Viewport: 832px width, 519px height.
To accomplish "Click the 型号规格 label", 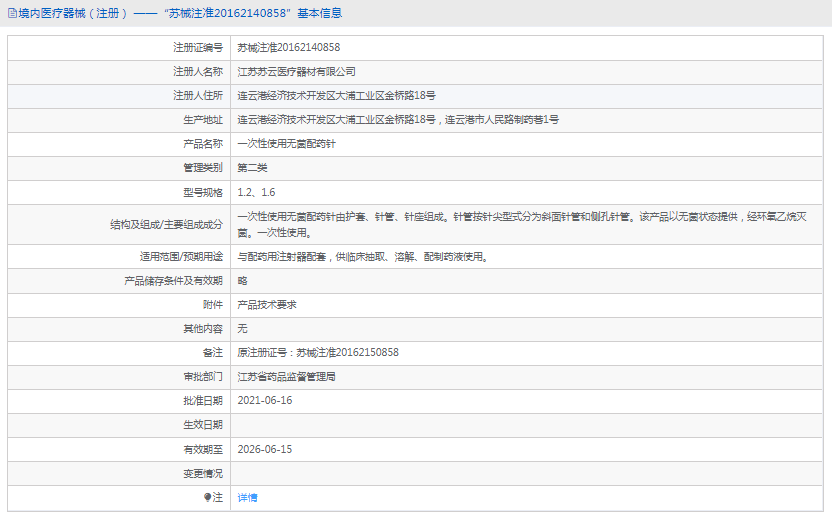I will tap(203, 192).
